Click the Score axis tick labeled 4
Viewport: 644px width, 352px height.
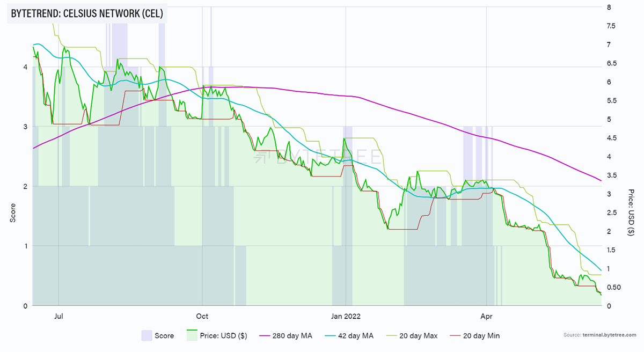25,67
